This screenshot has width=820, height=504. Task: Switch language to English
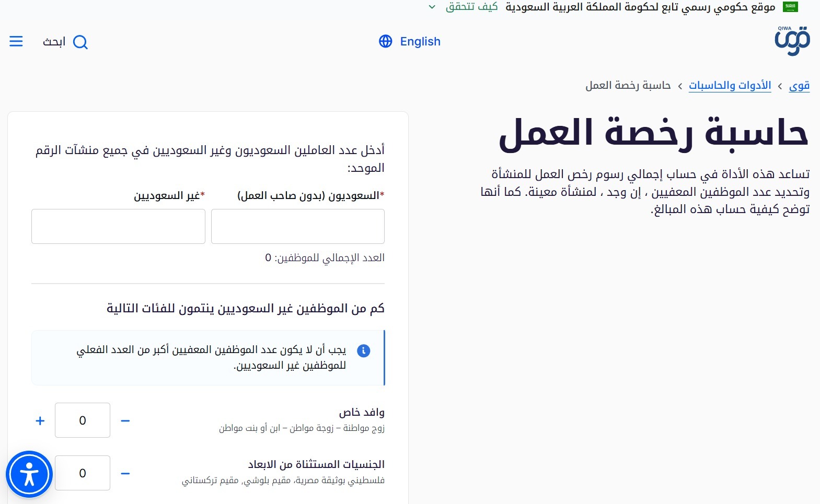point(420,41)
